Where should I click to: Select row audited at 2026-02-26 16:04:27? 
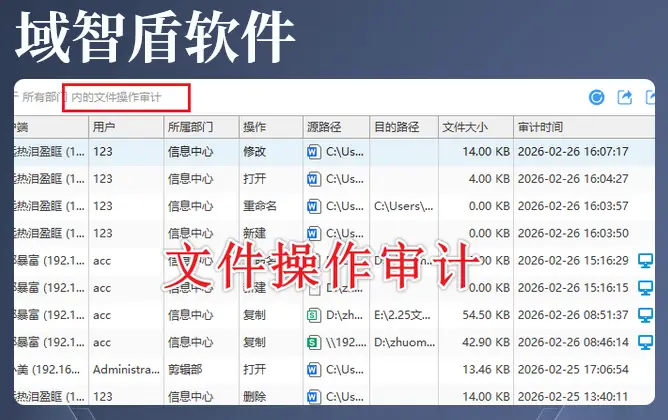(334, 179)
